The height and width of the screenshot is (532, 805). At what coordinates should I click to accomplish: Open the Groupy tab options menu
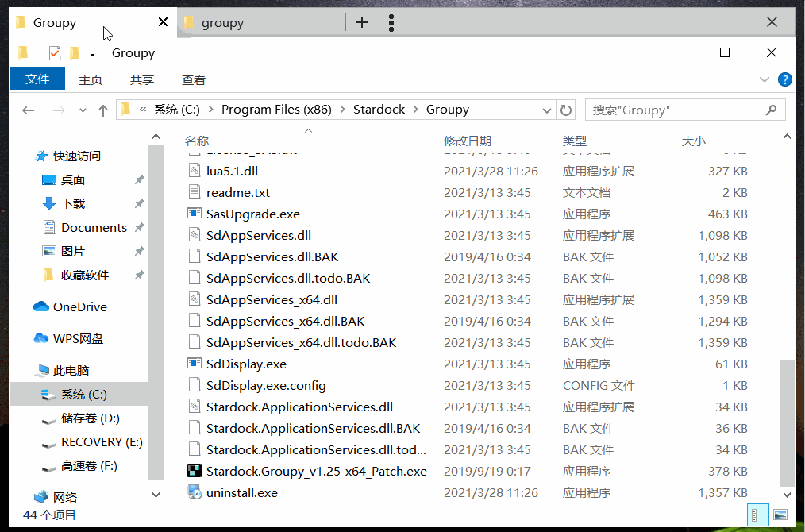click(391, 22)
